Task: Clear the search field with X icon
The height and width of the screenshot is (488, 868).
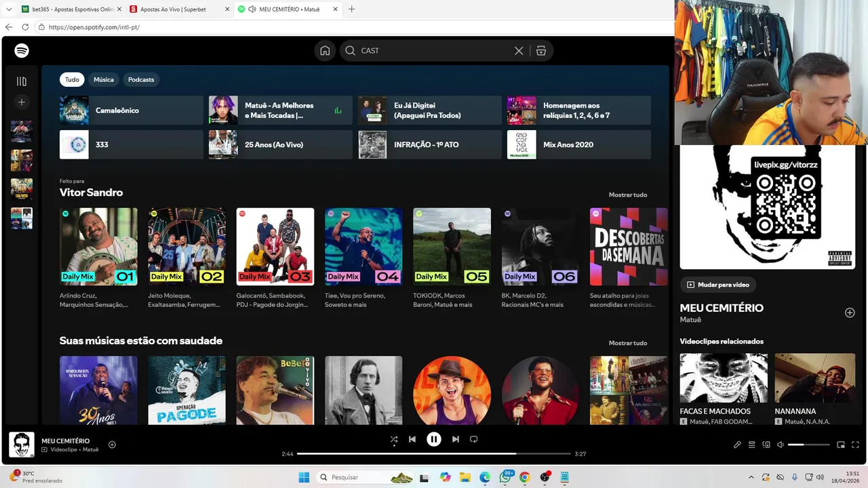Action: coord(519,51)
